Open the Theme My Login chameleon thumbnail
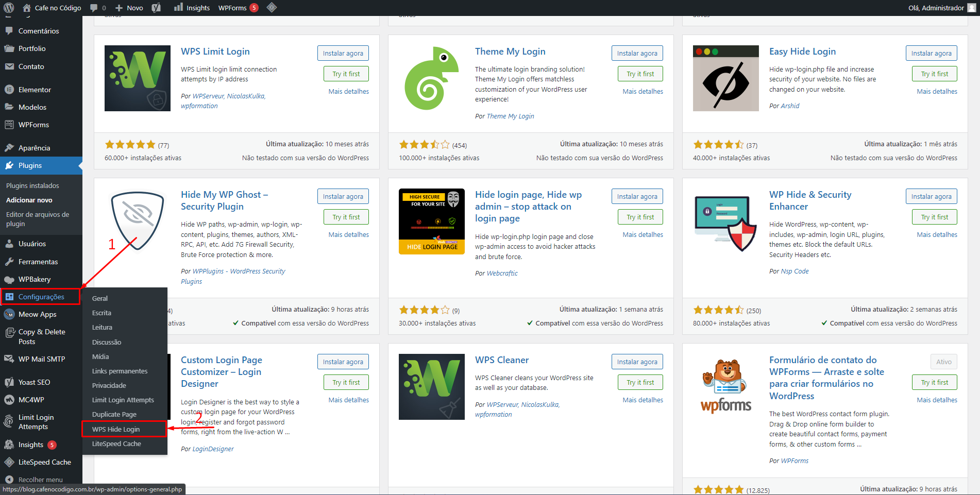The image size is (980, 495). [x=432, y=78]
